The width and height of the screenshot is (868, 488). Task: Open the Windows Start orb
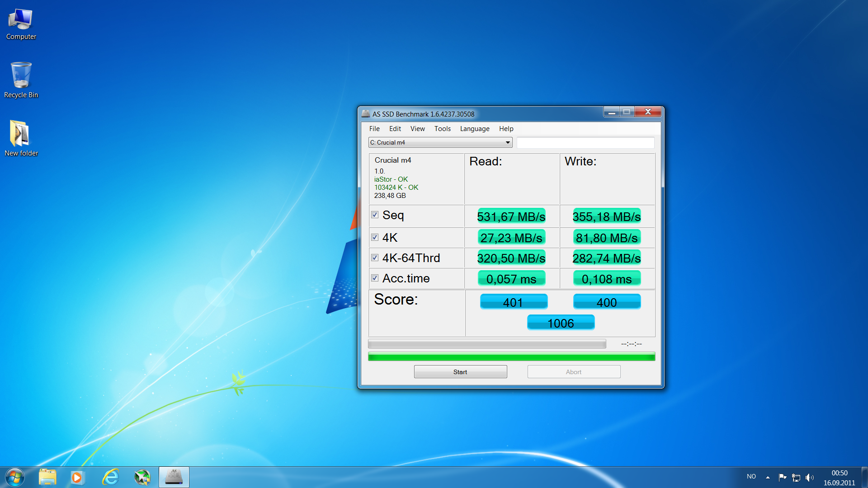[x=14, y=477]
